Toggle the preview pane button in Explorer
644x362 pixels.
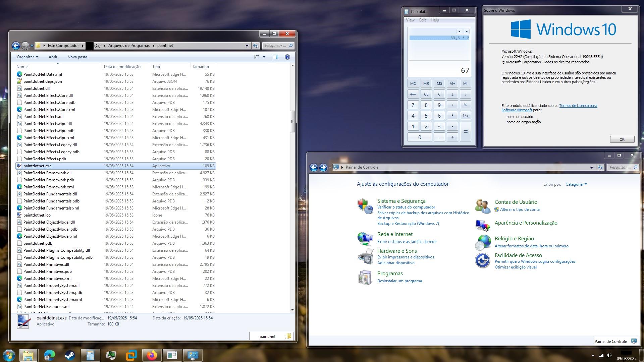point(275,57)
